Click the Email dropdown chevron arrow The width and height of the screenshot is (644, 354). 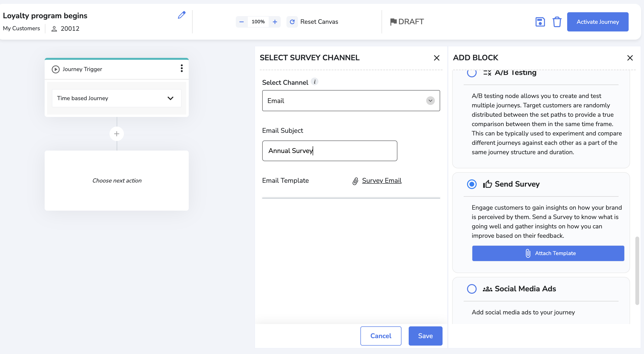[x=430, y=101]
